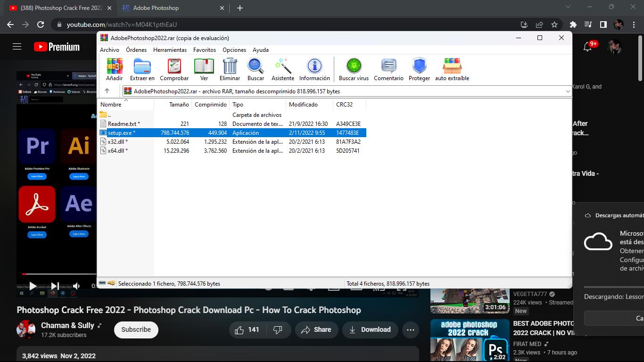
Task: Open the Herramientas menu
Action: pyautogui.click(x=170, y=50)
